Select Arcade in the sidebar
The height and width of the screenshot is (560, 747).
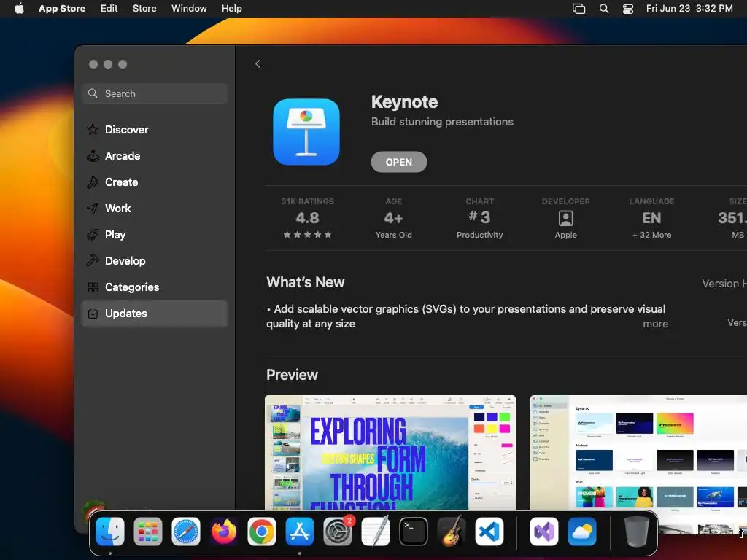155,156
